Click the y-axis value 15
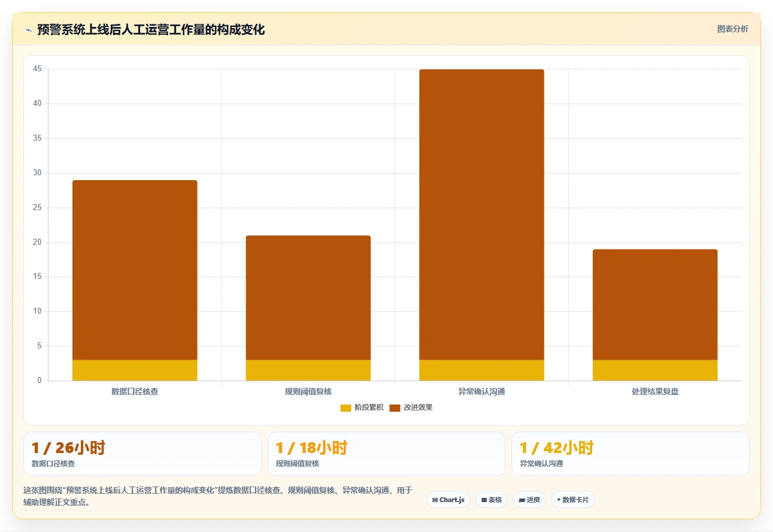Image resolution: width=773 pixels, height=532 pixels. (x=37, y=276)
